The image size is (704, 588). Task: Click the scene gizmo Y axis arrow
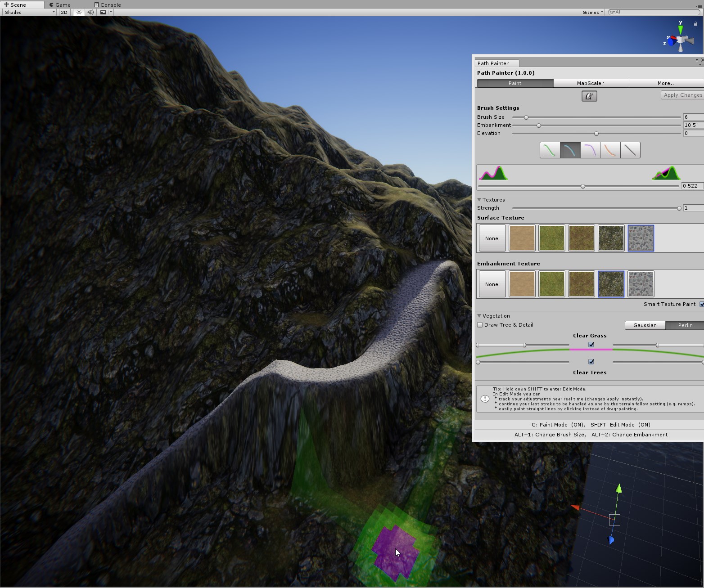coord(680,31)
